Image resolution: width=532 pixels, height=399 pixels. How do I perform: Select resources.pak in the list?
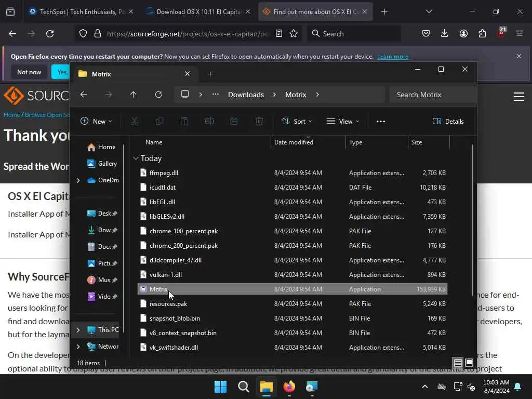[x=292, y=303]
